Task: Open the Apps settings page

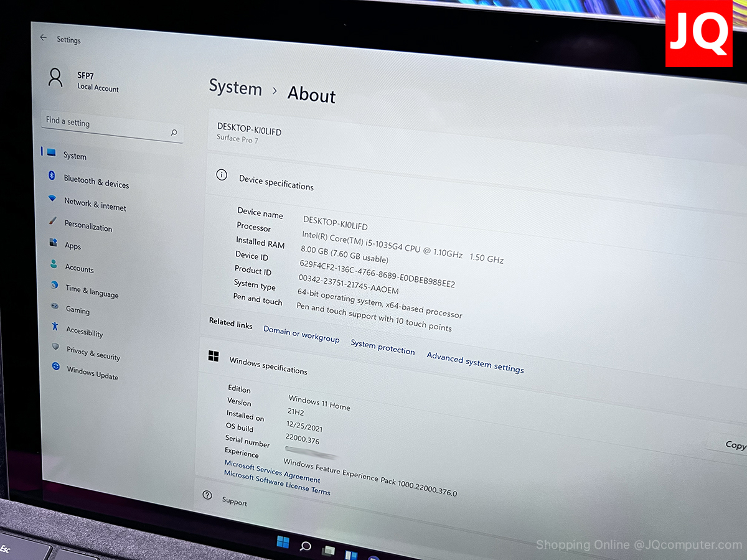Action: coord(72,246)
